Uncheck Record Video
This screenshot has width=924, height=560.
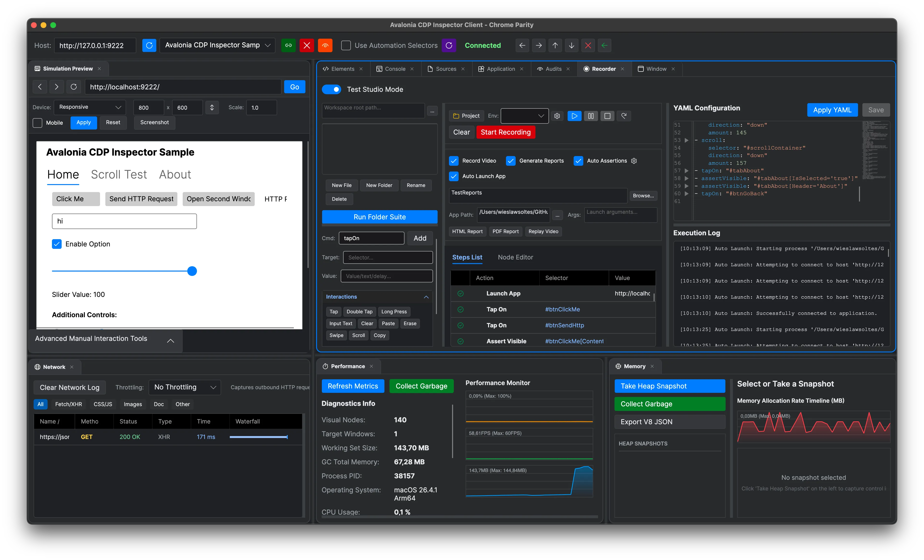point(454,161)
